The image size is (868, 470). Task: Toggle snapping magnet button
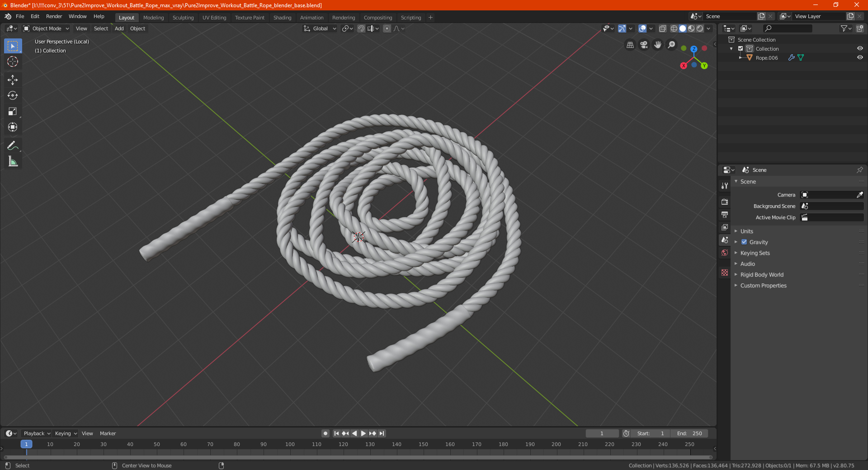361,28
